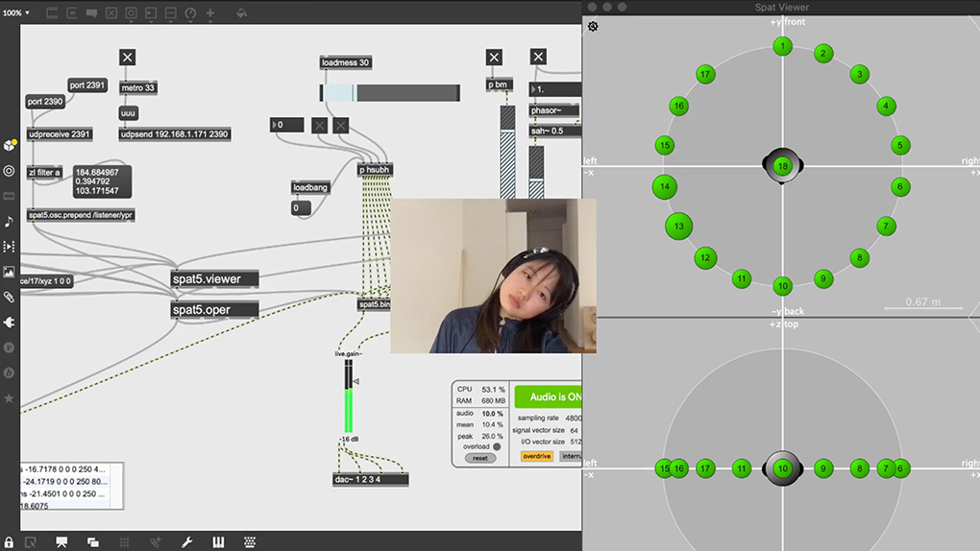The image size is (980, 551).
Task: Open the 100% zoom dropdown
Action: (x=15, y=13)
